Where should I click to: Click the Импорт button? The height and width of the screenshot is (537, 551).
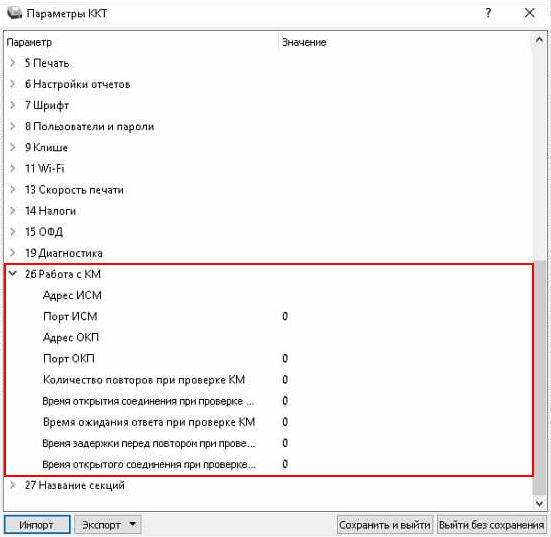37,525
